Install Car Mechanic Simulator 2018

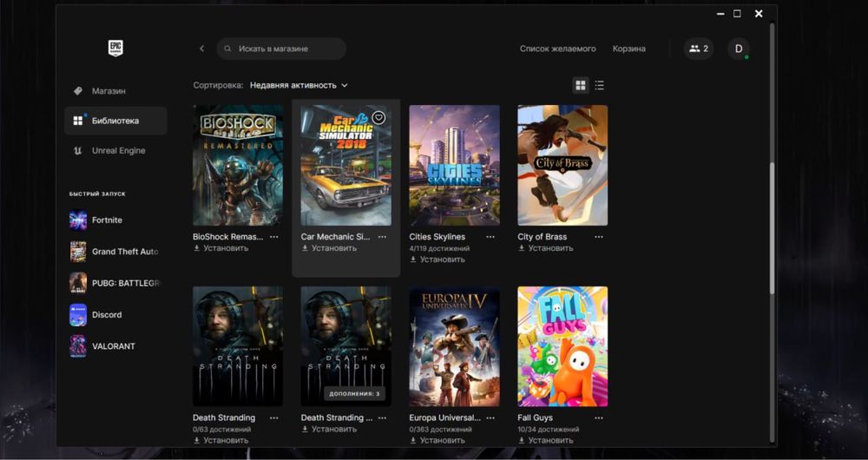click(329, 248)
